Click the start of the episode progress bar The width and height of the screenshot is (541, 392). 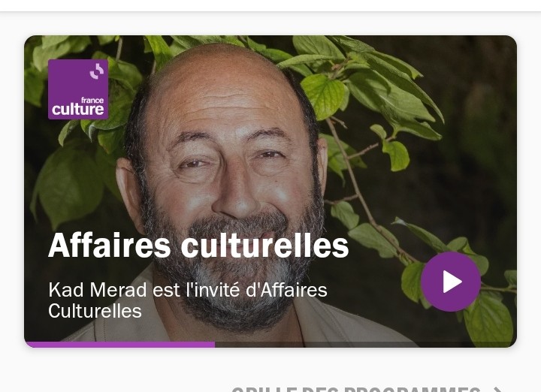29,345
